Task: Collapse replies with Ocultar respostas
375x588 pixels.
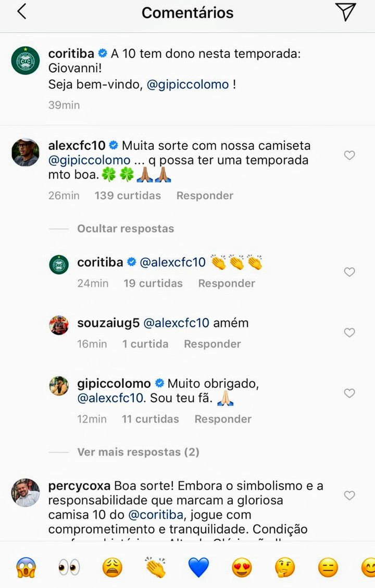Action: click(126, 228)
